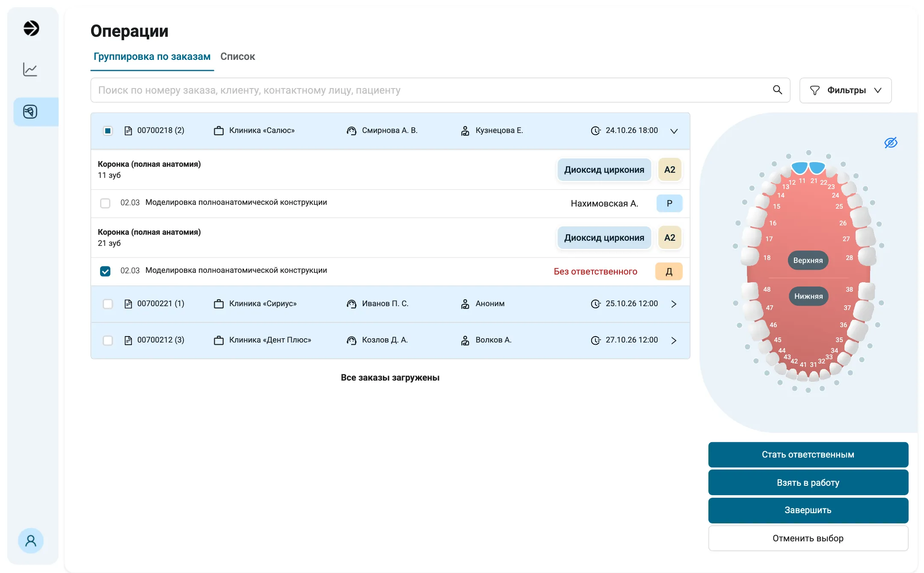Click the Отменить выбор button
The width and height of the screenshot is (924, 573).
coord(808,538)
